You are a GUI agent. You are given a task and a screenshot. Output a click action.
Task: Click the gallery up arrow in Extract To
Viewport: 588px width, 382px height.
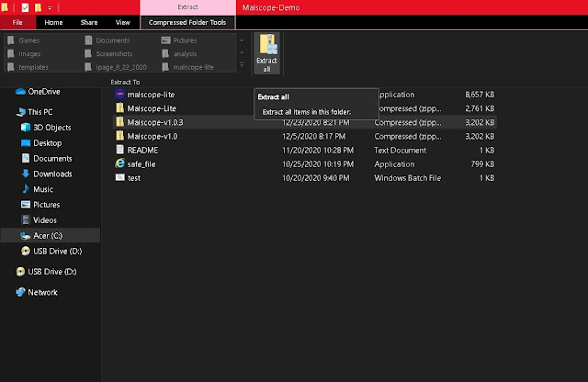tap(242, 40)
